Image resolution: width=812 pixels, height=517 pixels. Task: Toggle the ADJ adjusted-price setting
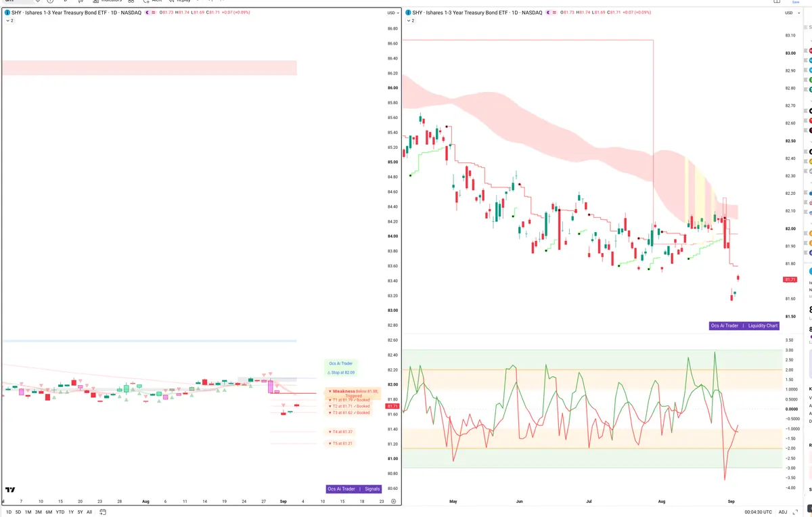point(782,512)
